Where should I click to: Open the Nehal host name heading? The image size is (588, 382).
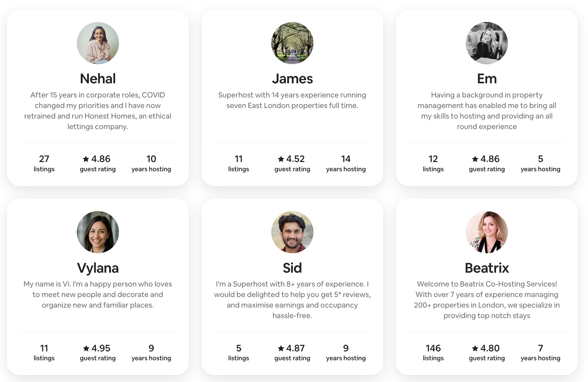pos(98,79)
